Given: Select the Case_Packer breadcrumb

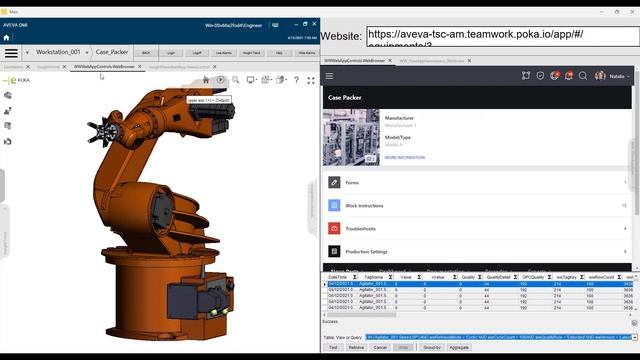Looking at the screenshot, I should (x=112, y=52).
